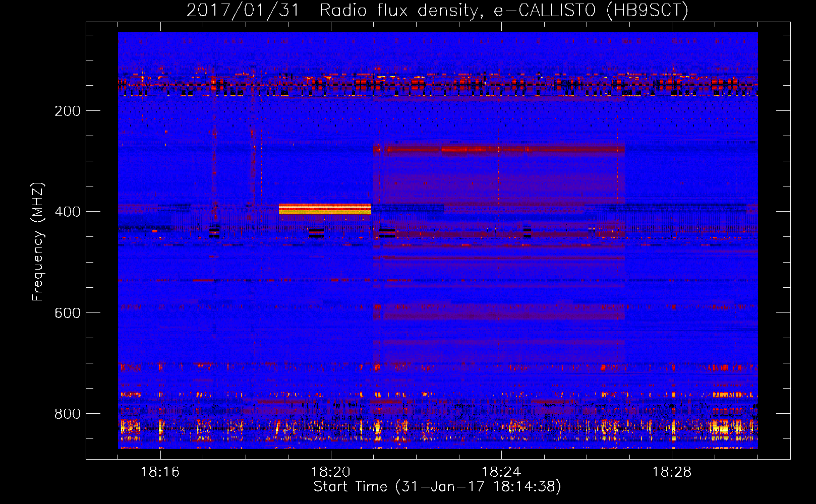Screen dimensions: 816x504
Task: Select the 18:24 time axis label
Action: point(501,472)
